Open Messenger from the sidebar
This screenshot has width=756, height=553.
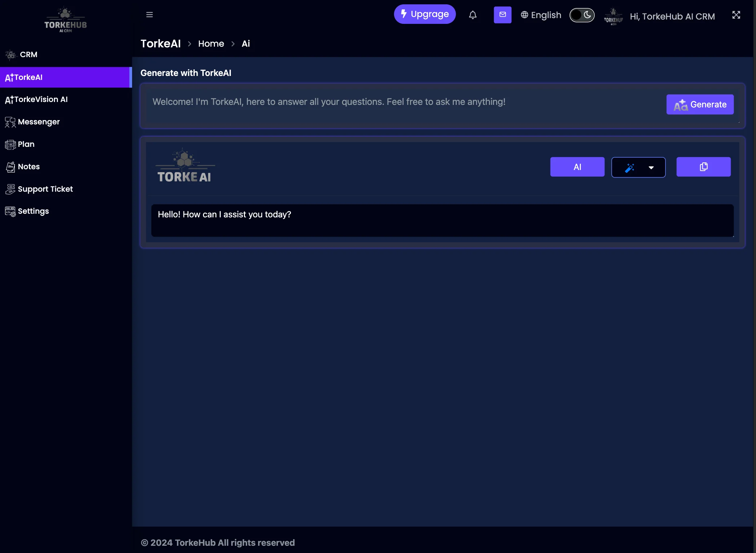[66, 122]
